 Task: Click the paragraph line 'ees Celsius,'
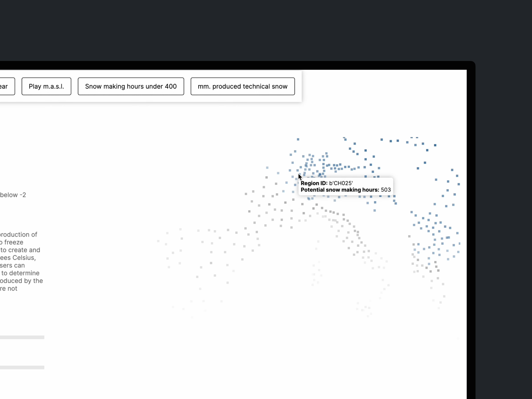point(18,258)
